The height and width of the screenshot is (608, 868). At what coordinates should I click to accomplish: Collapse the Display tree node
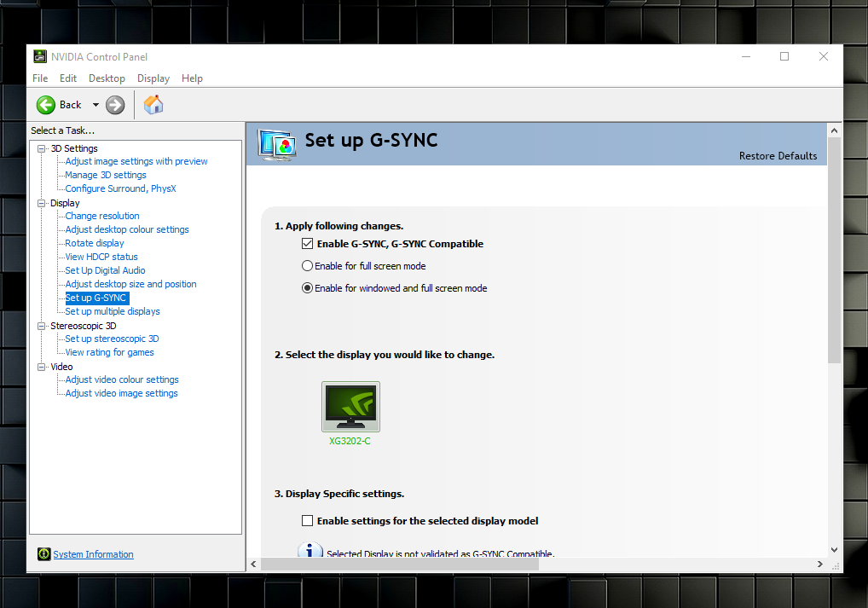(41, 203)
